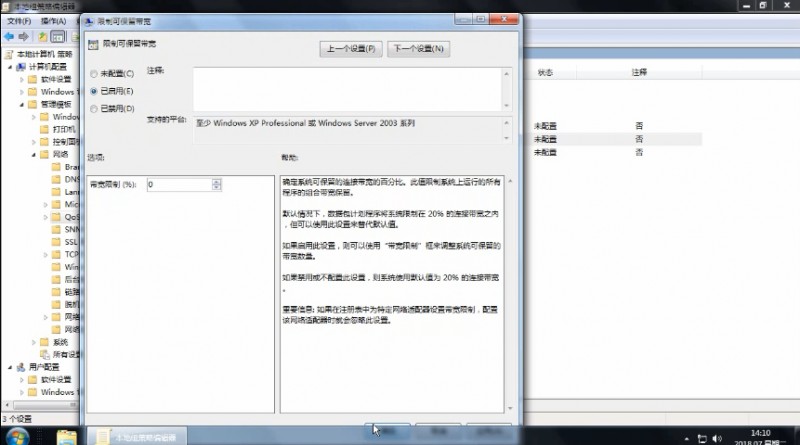Click the 本地组策略编辑器 taskbar button
Image resolution: width=800 pixels, height=445 pixels.
coord(137,437)
